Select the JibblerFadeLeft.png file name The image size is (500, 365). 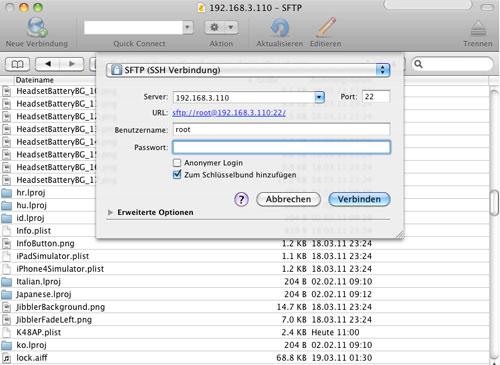coord(54,320)
